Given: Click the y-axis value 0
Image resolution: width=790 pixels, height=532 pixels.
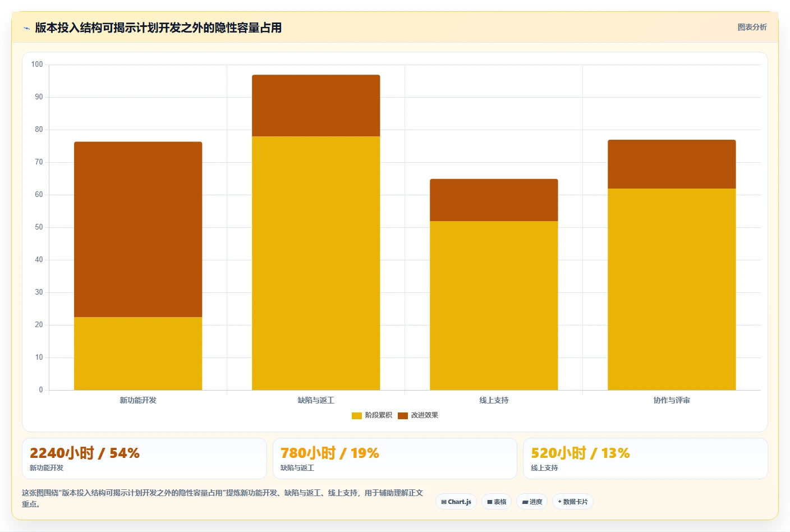Looking at the screenshot, I should click(x=41, y=390).
